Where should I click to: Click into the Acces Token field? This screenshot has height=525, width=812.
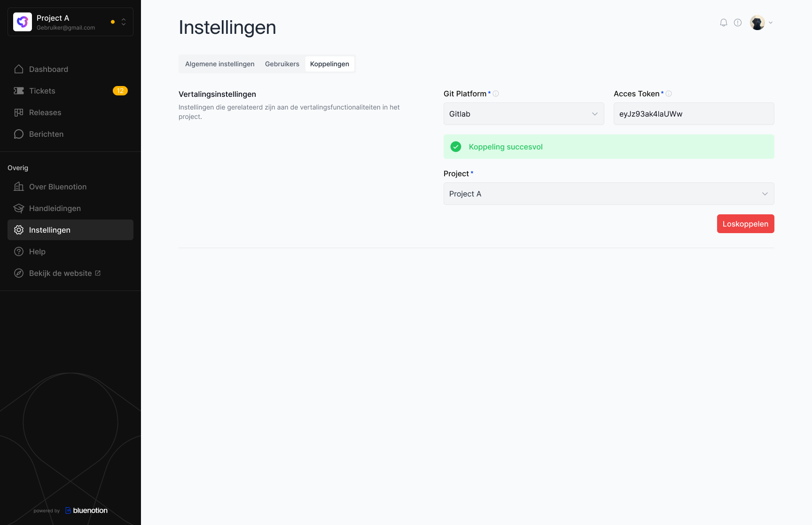pos(694,114)
